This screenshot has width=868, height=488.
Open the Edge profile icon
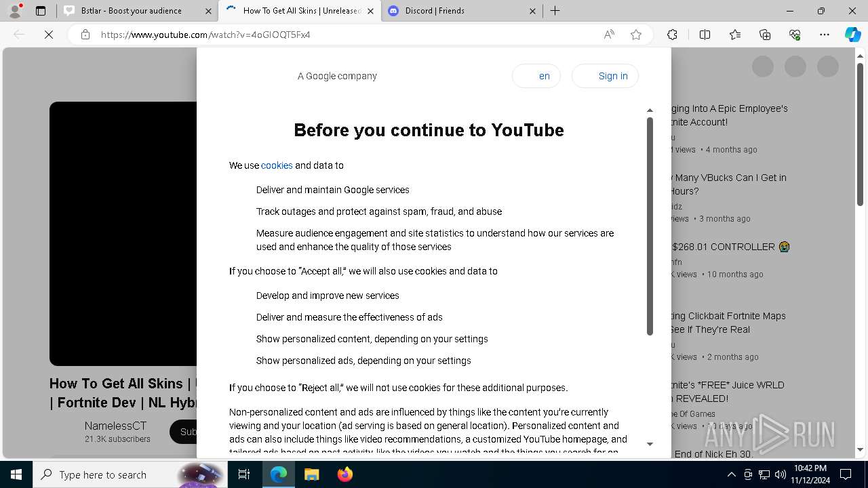pyautogui.click(x=15, y=11)
